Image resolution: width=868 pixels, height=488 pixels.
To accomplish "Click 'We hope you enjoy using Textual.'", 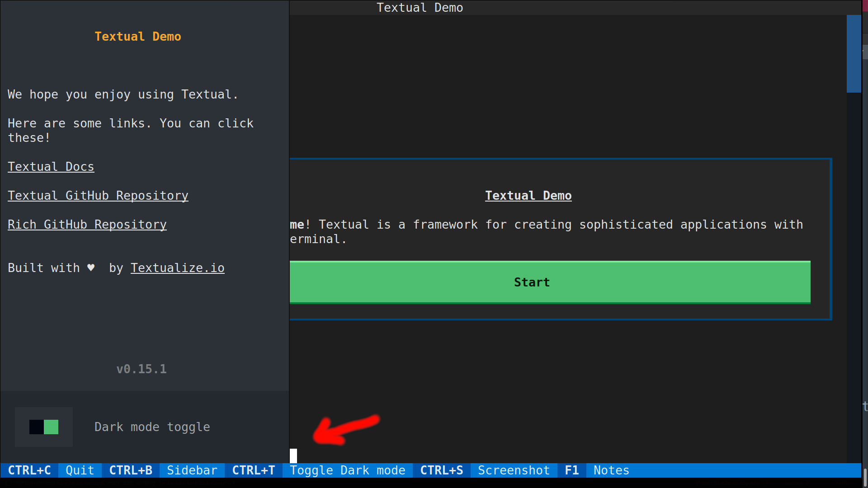I will (123, 94).
